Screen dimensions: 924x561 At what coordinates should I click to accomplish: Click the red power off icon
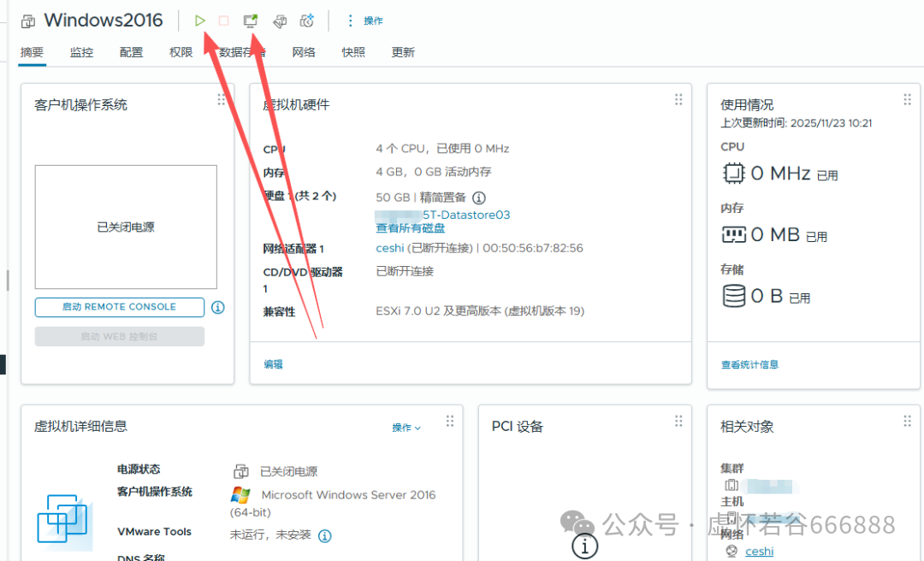(x=224, y=21)
